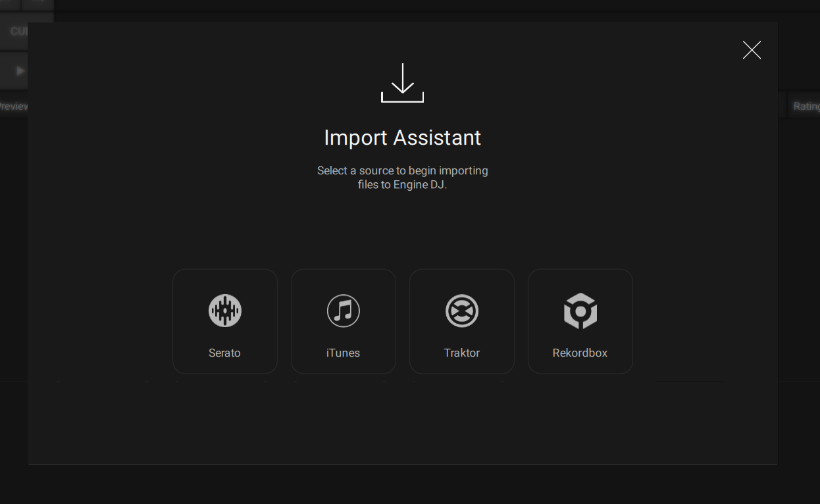Viewport: 820px width, 504px height.
Task: Click the download arrow icon above the heading
Action: pyautogui.click(x=403, y=83)
